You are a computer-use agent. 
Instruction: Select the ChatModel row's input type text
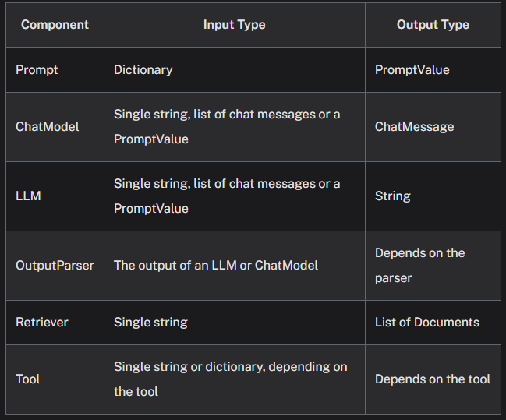coord(227,126)
